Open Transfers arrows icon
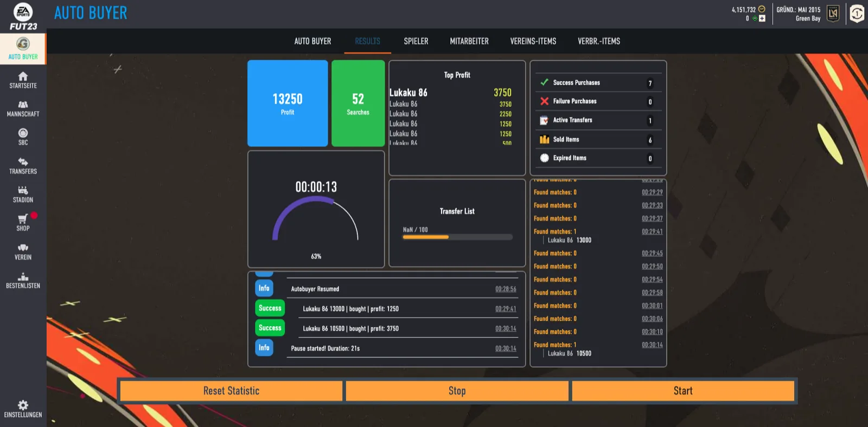The image size is (868, 427). (x=23, y=161)
